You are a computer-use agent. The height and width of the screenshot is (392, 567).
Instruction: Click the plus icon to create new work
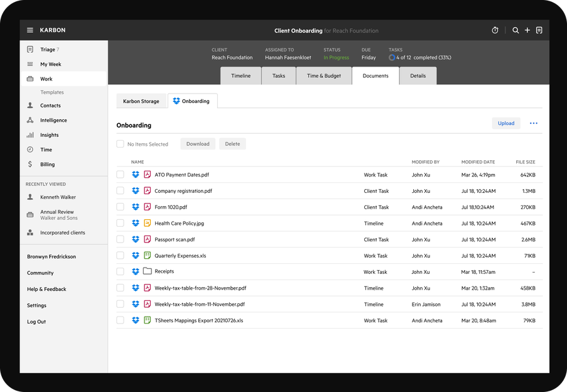pyautogui.click(x=527, y=30)
